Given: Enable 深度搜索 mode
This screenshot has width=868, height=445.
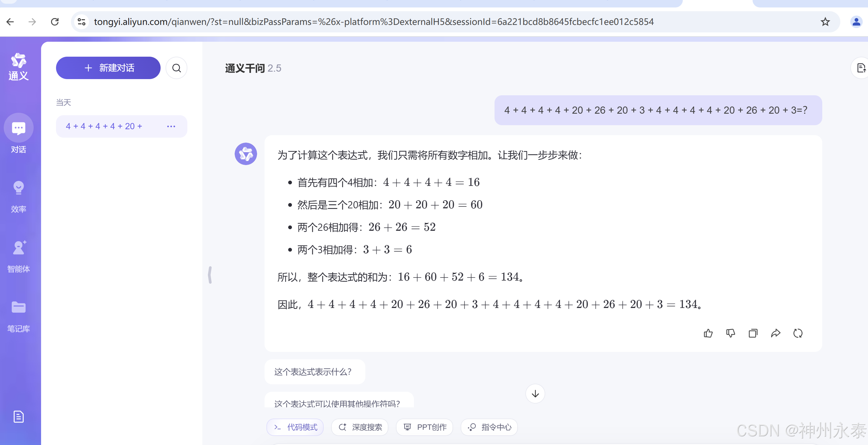Looking at the screenshot, I should click(359, 427).
